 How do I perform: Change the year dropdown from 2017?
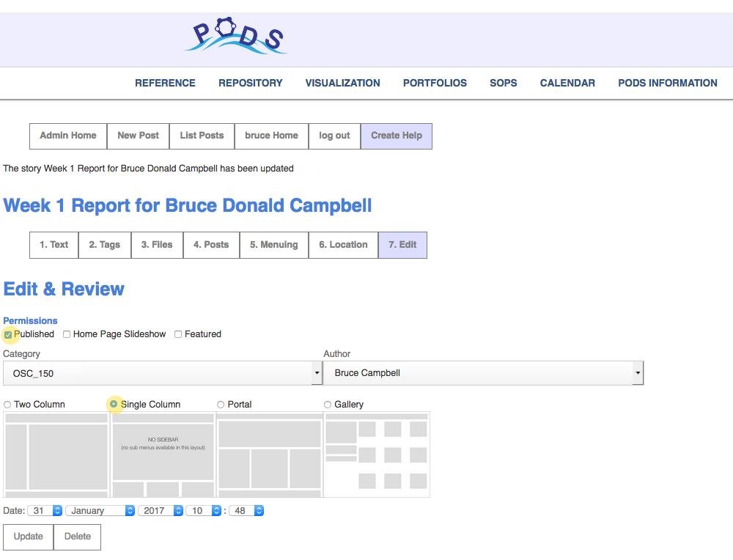(161, 511)
